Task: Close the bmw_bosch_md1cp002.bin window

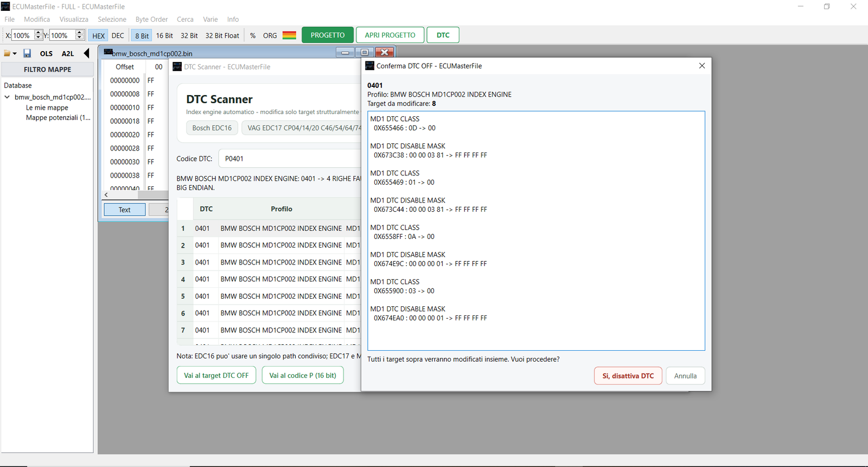Action: click(384, 52)
